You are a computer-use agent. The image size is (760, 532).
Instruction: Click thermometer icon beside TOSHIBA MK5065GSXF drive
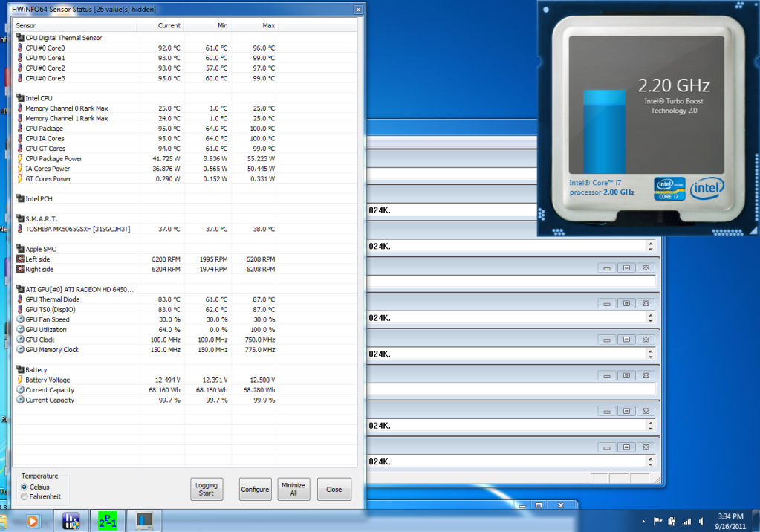[x=20, y=229]
